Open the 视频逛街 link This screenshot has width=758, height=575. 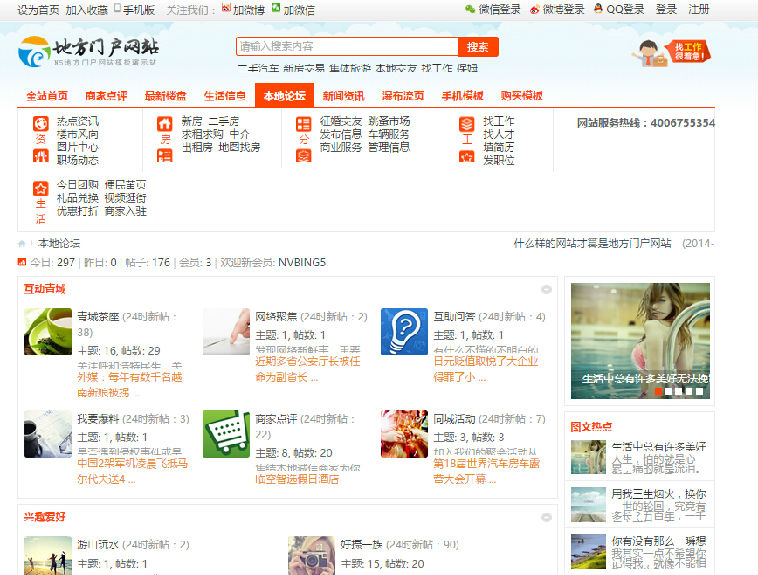[x=126, y=198]
